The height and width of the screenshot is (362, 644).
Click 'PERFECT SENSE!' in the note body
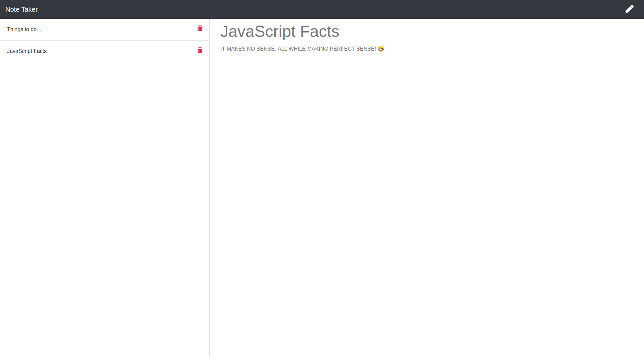point(353,49)
